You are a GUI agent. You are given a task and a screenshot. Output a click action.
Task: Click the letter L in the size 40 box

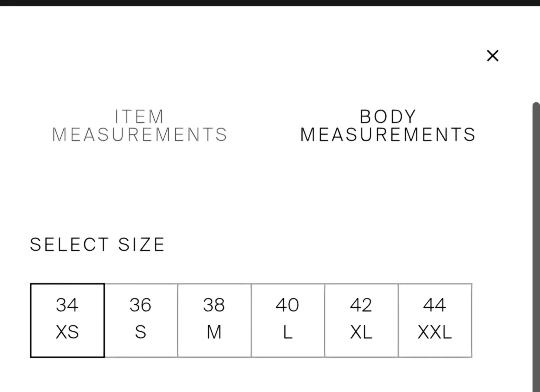(288, 332)
